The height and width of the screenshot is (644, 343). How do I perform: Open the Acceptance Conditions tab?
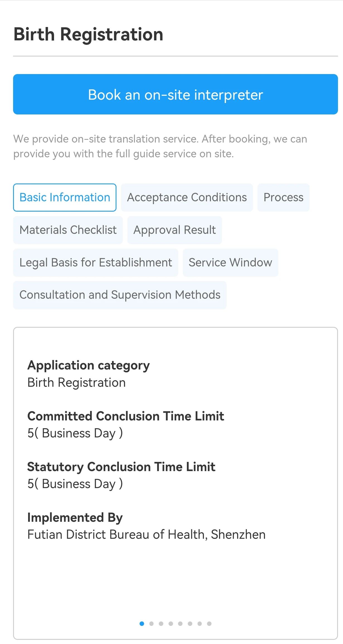[187, 197]
